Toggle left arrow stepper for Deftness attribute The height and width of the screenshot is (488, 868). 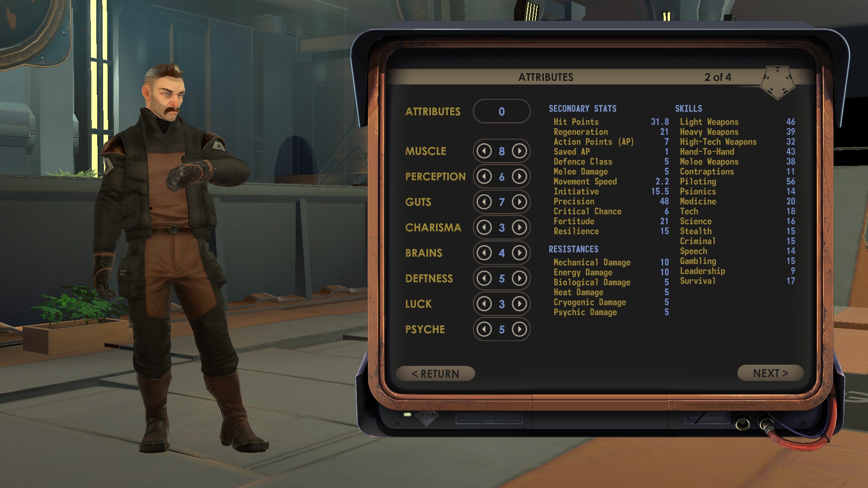pos(483,278)
